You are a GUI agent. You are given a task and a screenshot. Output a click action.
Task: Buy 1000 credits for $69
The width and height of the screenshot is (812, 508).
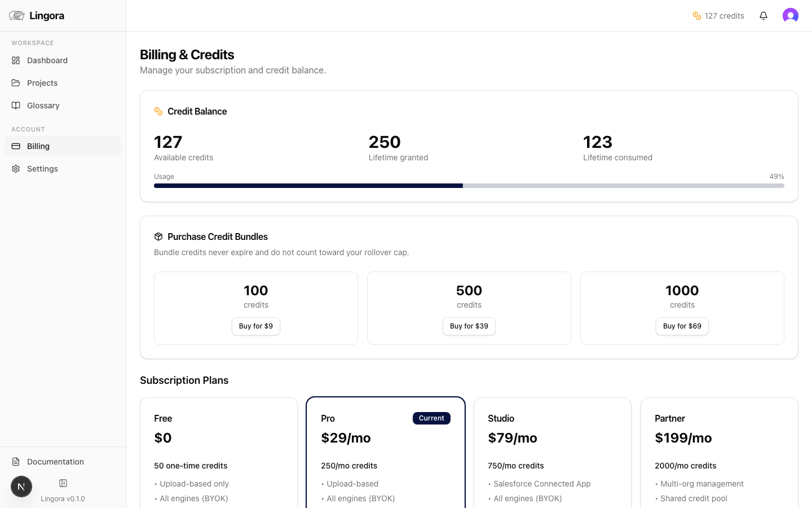[682, 326]
